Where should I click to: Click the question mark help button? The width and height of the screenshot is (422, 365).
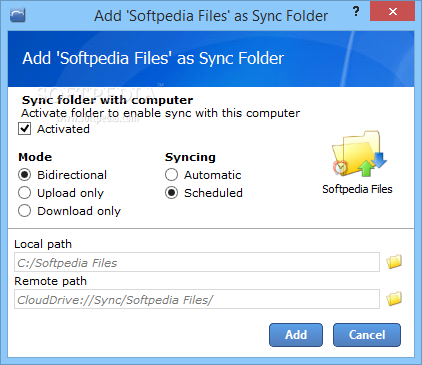[356, 12]
